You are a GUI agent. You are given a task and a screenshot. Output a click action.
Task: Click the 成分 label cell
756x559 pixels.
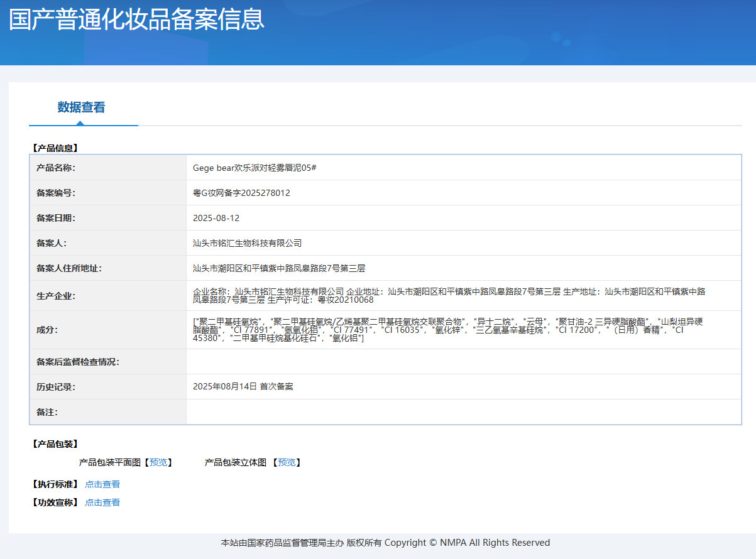point(108,330)
